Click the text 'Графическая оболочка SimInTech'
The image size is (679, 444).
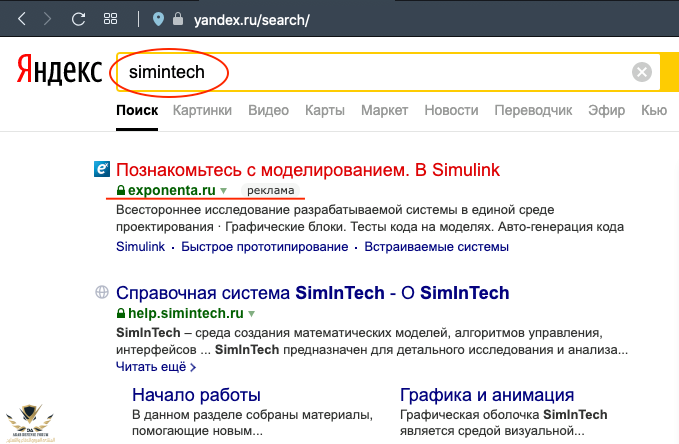[503, 415]
